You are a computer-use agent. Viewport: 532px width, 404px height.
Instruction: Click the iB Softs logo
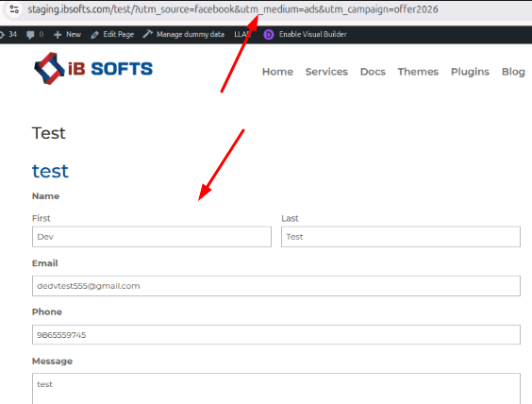[93, 68]
